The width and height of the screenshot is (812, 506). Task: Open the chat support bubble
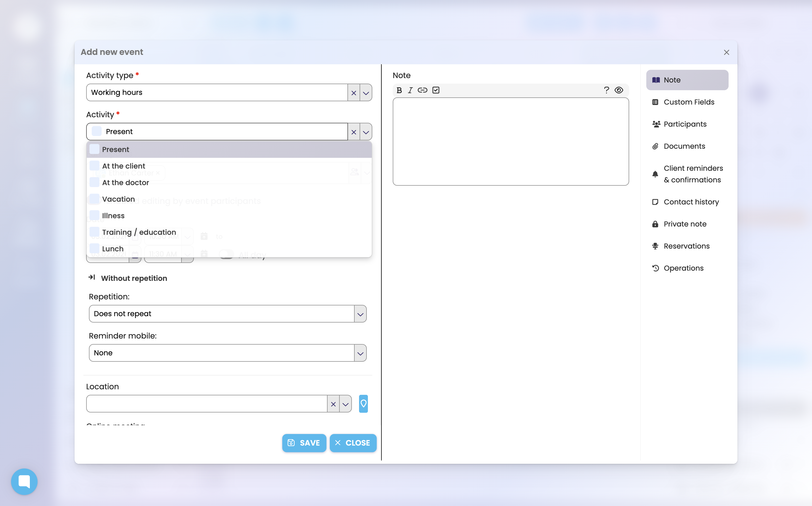click(x=24, y=481)
